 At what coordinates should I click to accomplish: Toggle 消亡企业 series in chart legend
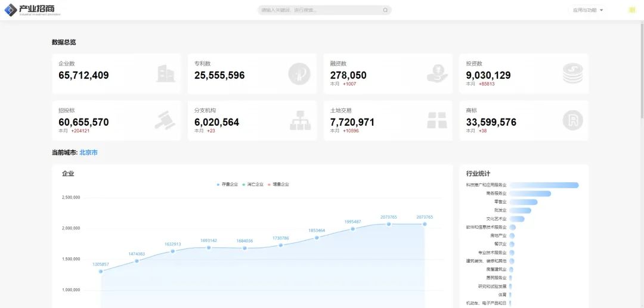pyautogui.click(x=253, y=185)
